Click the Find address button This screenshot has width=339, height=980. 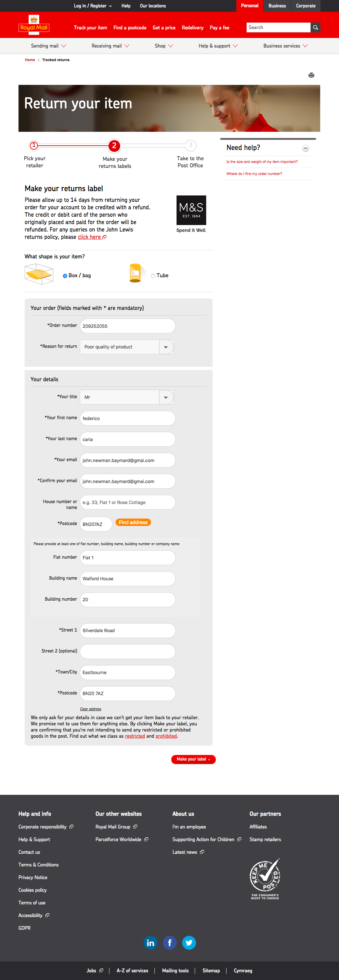click(x=133, y=522)
